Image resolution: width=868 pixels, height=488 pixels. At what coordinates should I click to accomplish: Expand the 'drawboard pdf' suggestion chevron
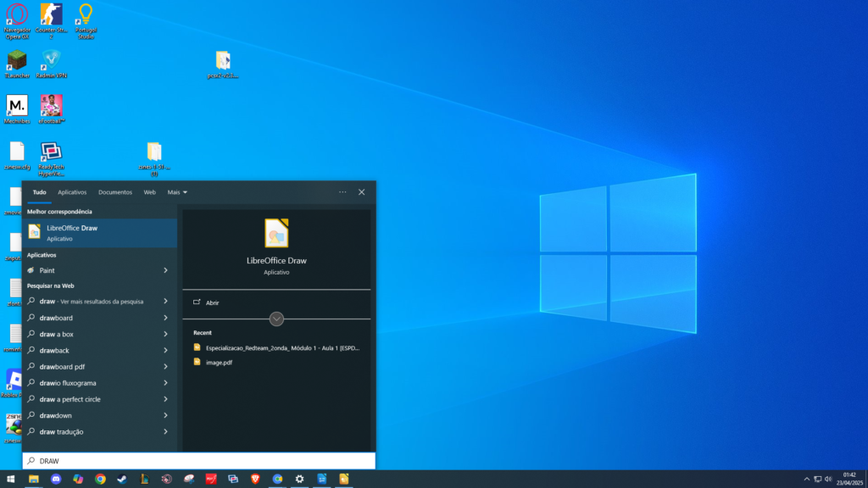pos(165,367)
